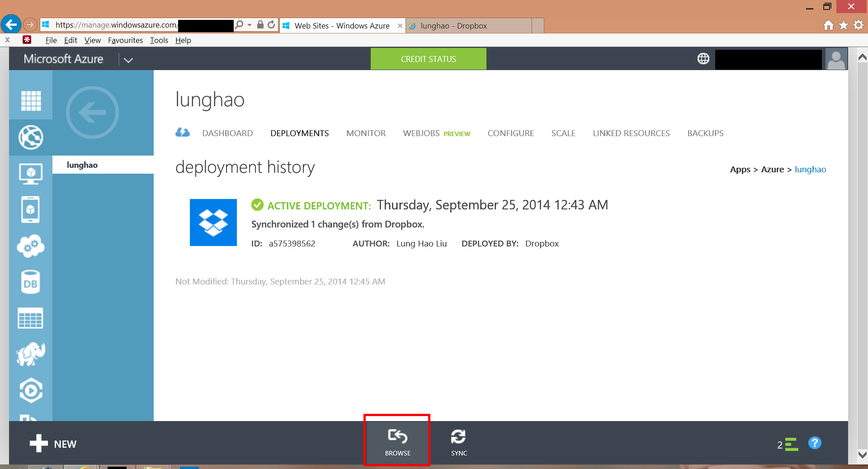The width and height of the screenshot is (868, 469).
Task: Click the browser refresh icon
Action: (271, 24)
